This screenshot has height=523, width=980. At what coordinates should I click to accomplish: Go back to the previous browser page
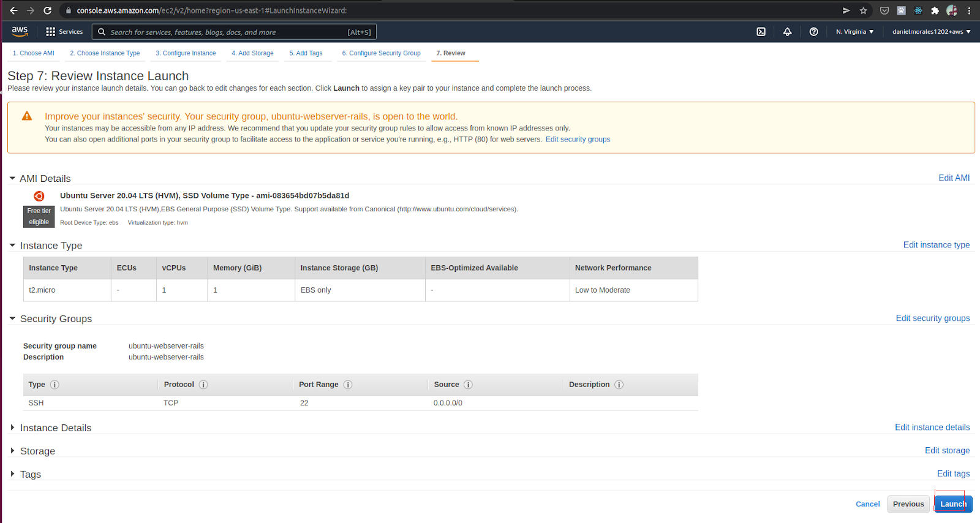[13, 10]
